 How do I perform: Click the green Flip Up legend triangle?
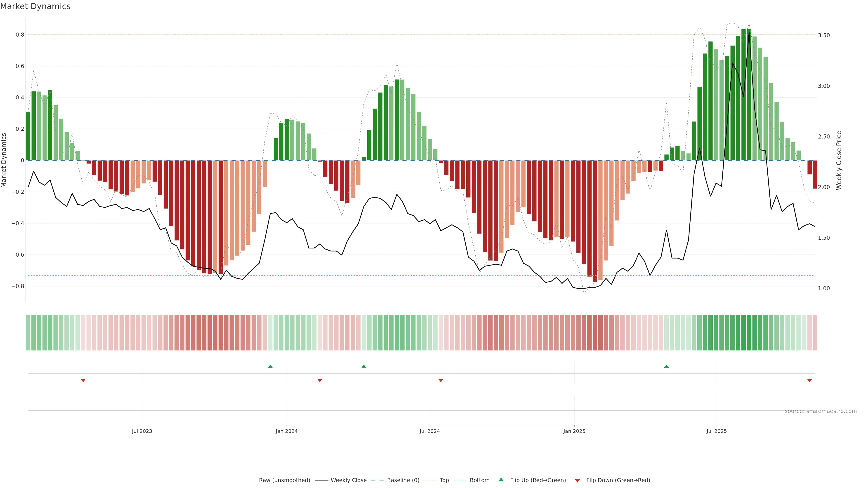pos(501,480)
